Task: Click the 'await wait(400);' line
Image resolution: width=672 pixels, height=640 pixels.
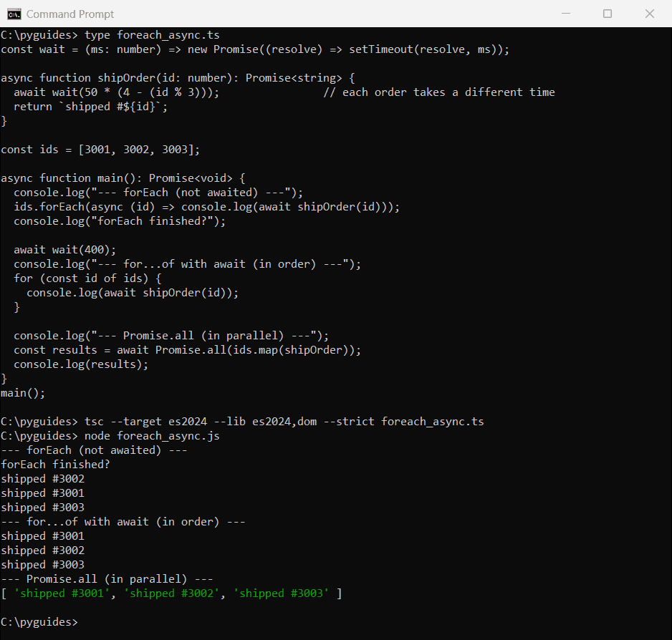Action: 64,250
